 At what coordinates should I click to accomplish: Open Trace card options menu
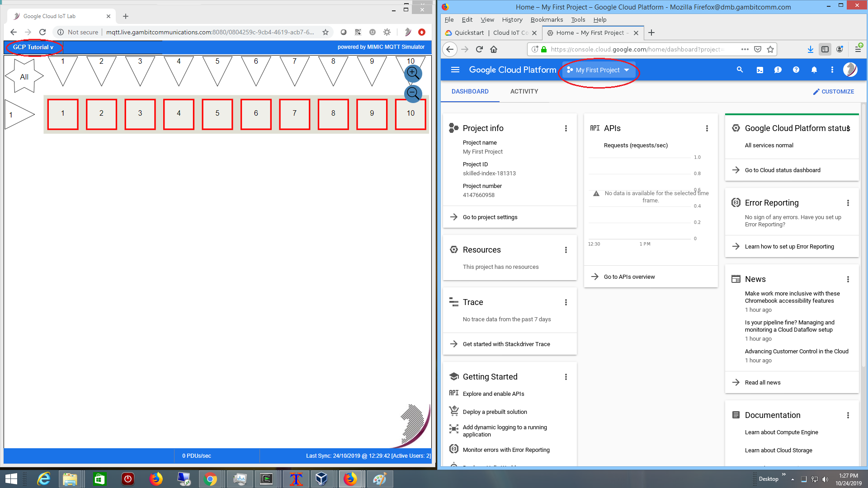pos(566,302)
